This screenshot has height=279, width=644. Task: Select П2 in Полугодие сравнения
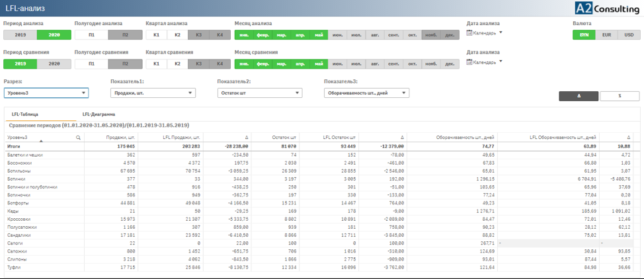[x=126, y=64]
